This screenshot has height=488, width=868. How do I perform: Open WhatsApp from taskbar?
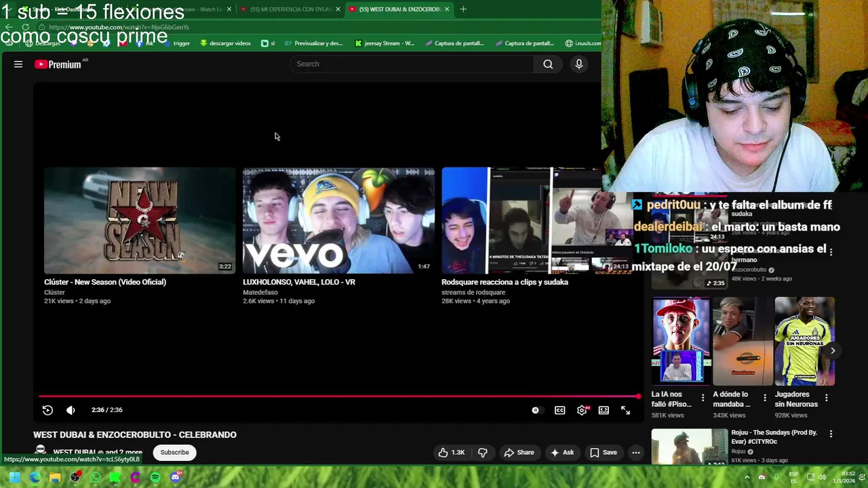(95, 477)
